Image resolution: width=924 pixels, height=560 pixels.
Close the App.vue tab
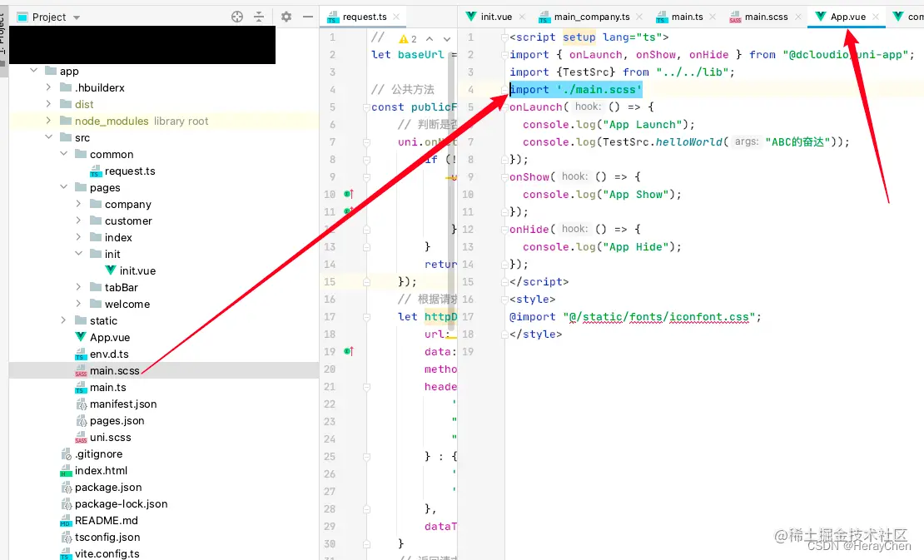coord(876,17)
